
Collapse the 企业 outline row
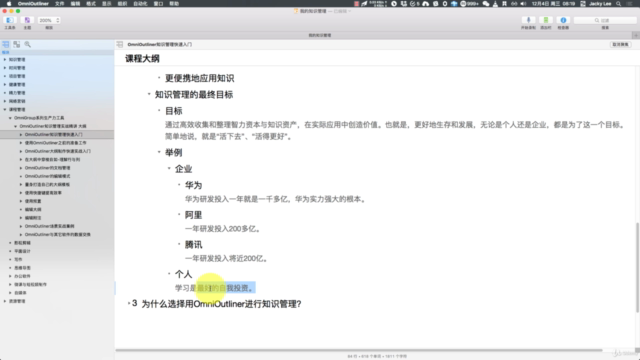169,168
